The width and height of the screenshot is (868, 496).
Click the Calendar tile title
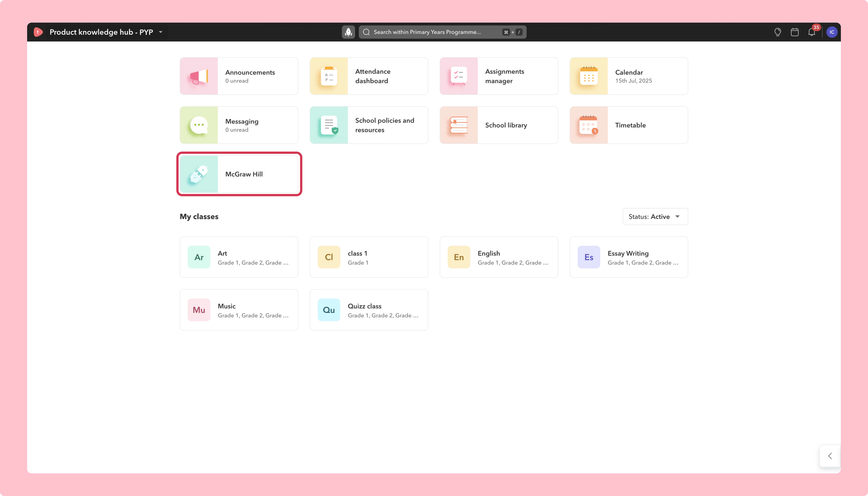[x=629, y=72]
